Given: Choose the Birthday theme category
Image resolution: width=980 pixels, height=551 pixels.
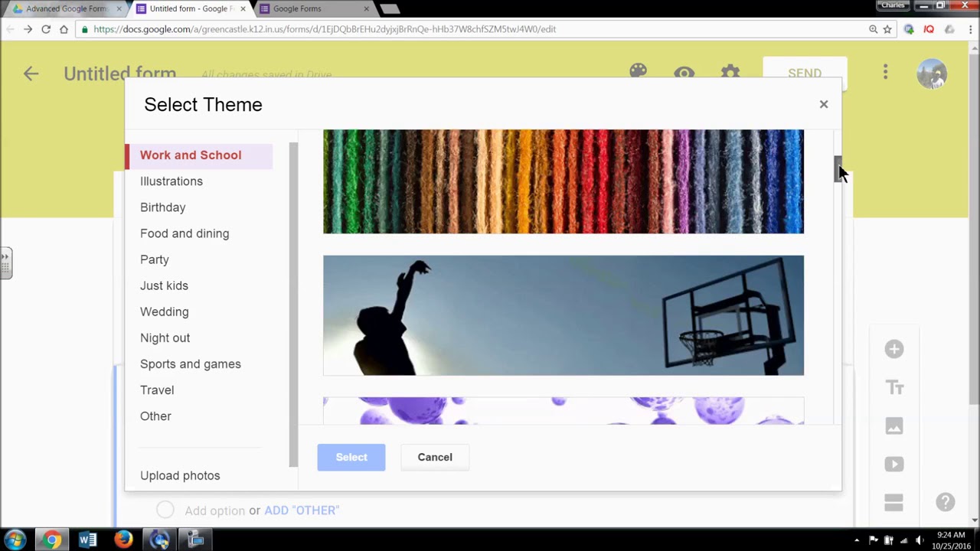Looking at the screenshot, I should click(x=163, y=207).
